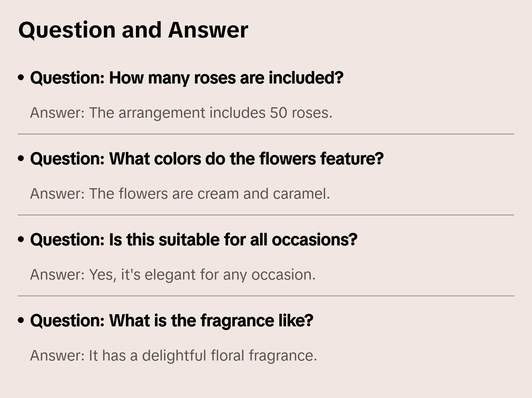Image resolution: width=532 pixels, height=398 pixels.
Task: Click divider line below the cream and caramel answer
Action: click(x=266, y=215)
